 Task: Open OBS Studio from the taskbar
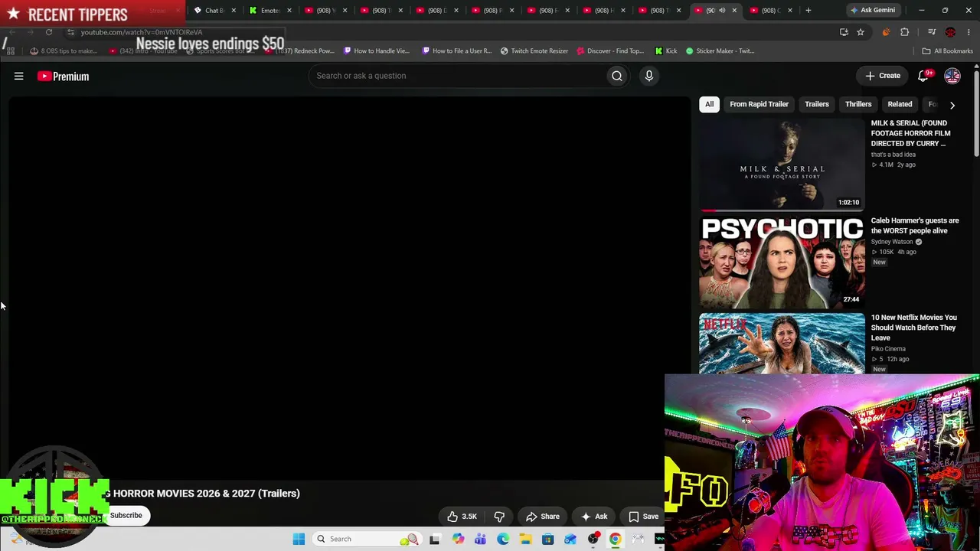[x=593, y=539]
